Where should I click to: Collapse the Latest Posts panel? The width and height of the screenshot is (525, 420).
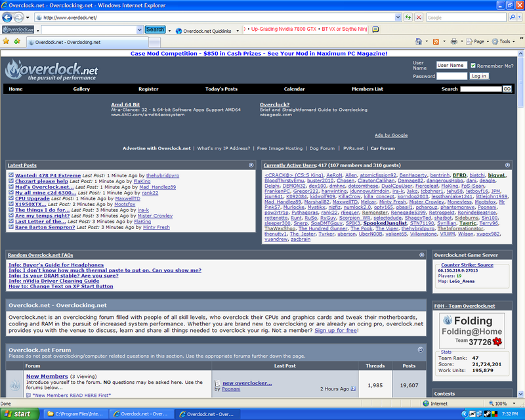tap(251, 165)
